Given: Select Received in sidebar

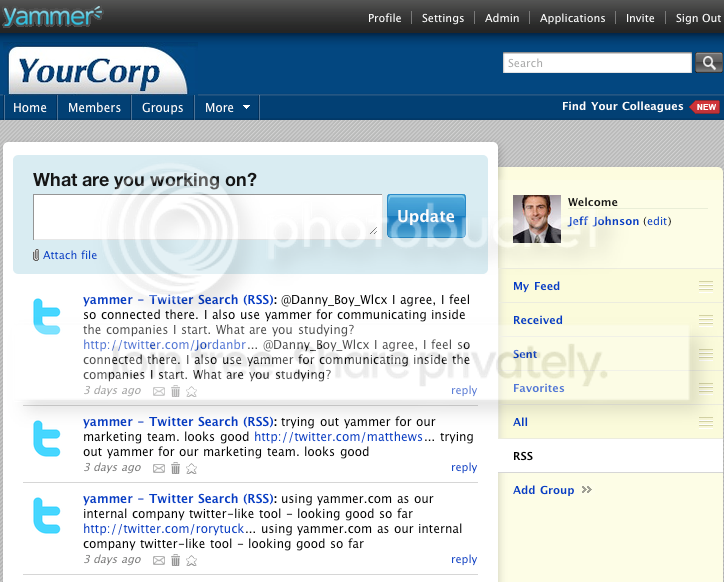Looking at the screenshot, I should 537,320.
